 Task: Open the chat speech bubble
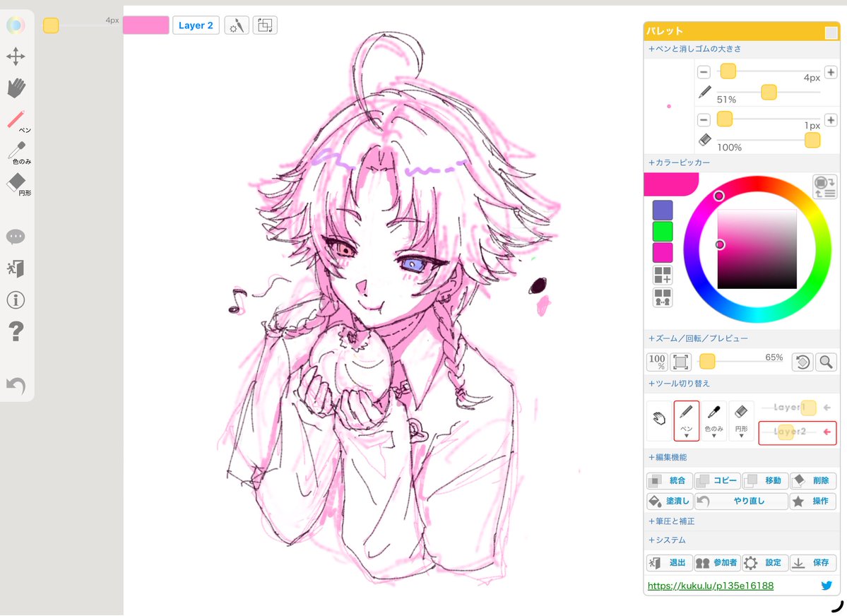[x=16, y=237]
